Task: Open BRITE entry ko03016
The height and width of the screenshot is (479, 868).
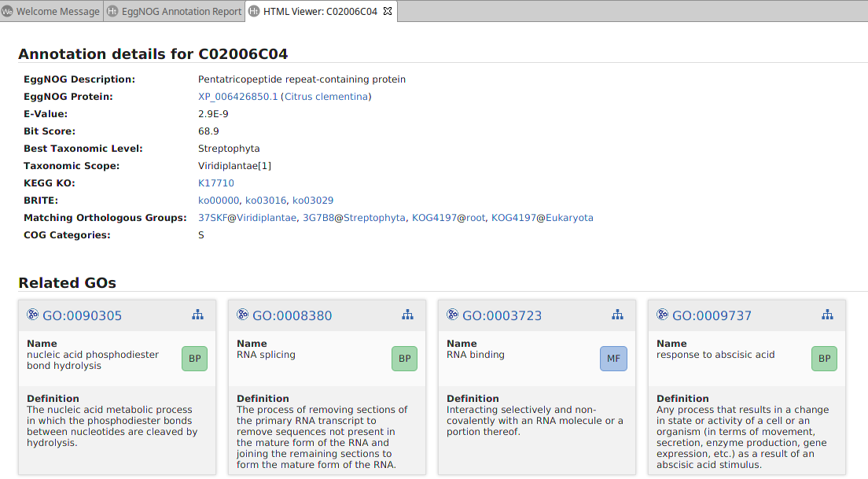Action: [266, 201]
